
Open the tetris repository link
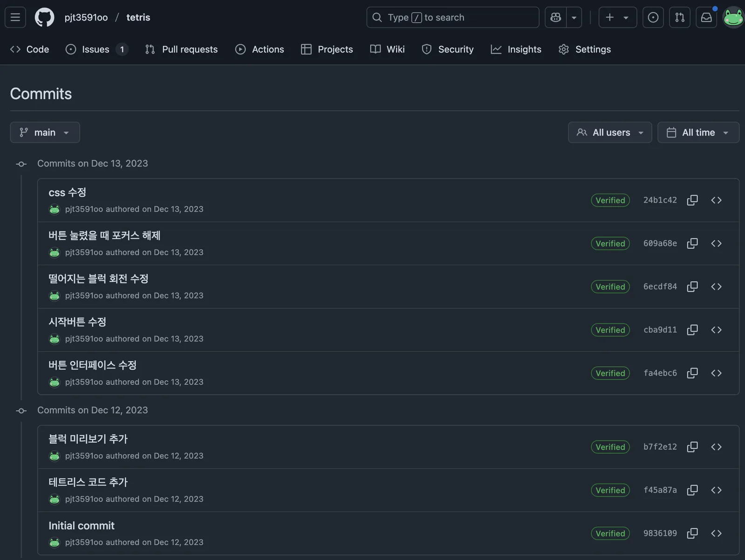(138, 17)
